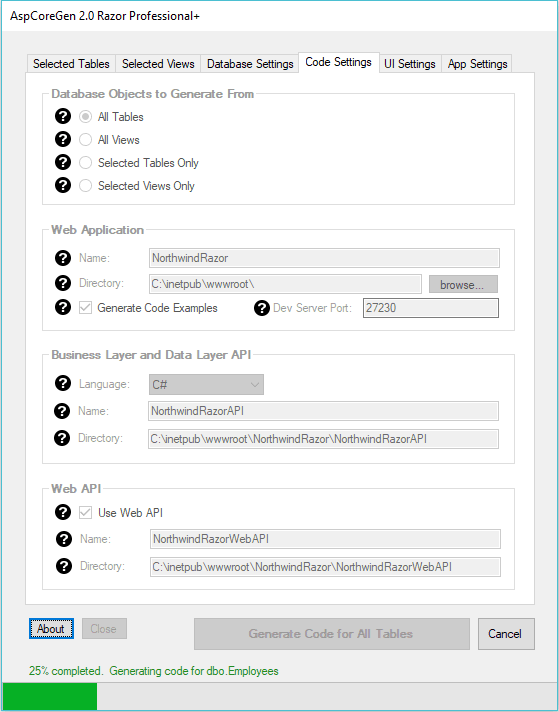Go to the Selected Tables tab

[x=71, y=64]
